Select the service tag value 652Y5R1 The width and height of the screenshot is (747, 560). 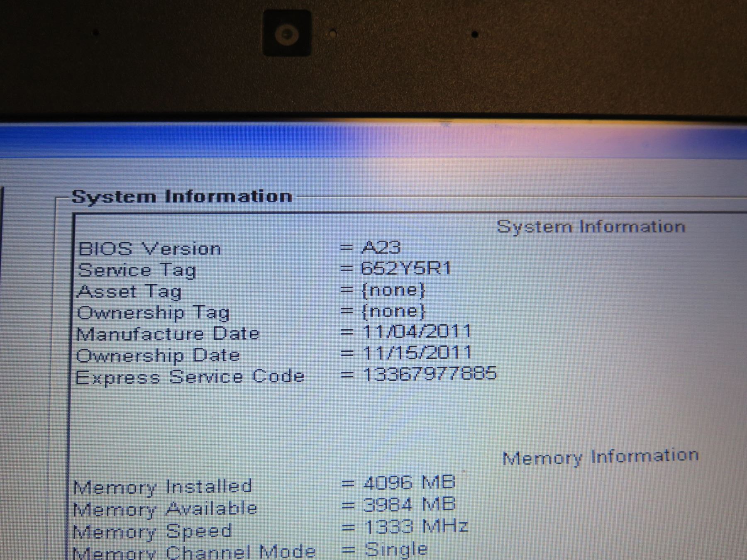(405, 269)
